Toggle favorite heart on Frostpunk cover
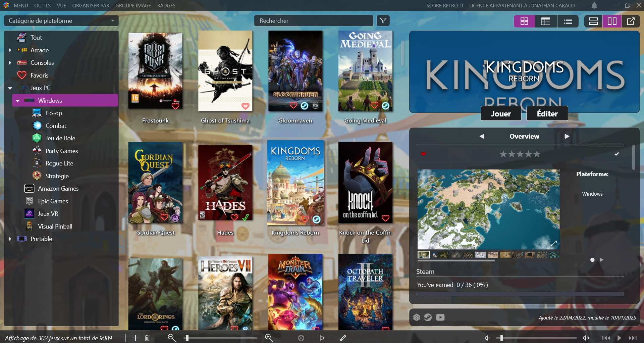The width and height of the screenshot is (644, 343). point(175,106)
